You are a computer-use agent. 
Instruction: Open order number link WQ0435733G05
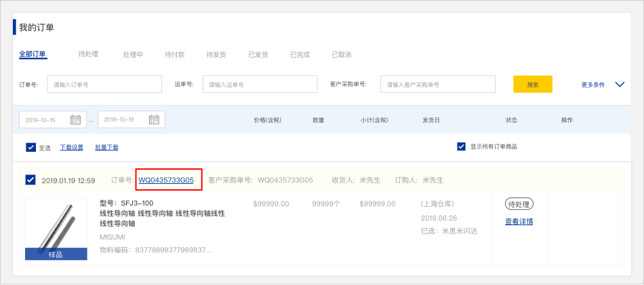pyautogui.click(x=166, y=180)
